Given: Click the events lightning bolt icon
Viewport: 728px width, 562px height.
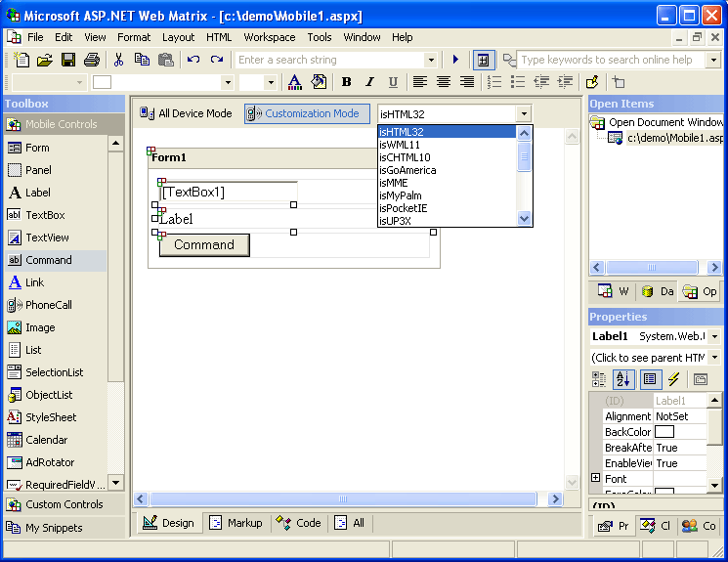Looking at the screenshot, I should [673, 379].
